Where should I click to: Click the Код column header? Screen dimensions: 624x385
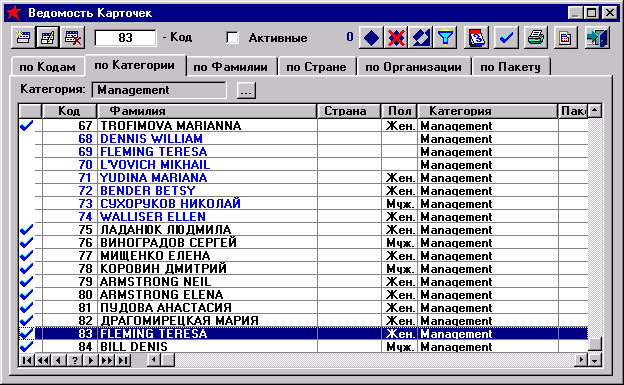point(69,111)
